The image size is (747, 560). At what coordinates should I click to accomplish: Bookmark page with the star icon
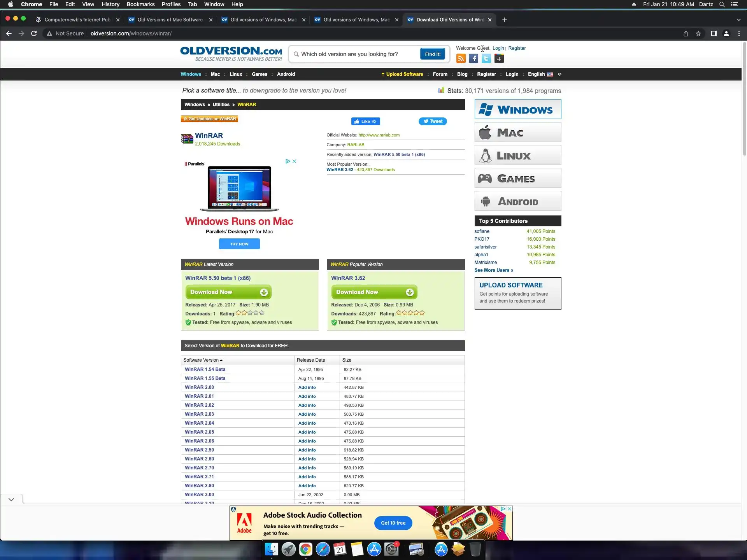point(698,33)
